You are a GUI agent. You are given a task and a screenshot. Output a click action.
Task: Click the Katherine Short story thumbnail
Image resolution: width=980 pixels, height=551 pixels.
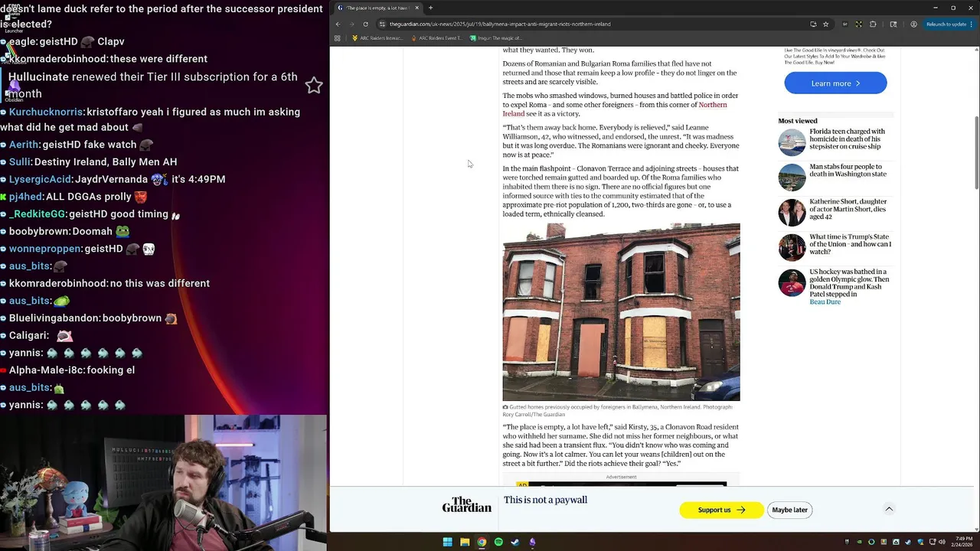(x=792, y=213)
